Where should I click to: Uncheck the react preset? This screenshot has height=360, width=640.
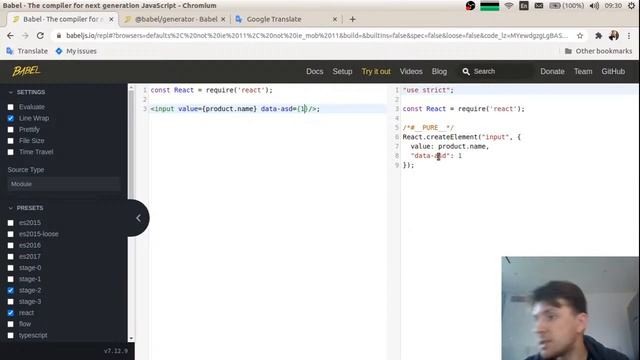pos(11,313)
